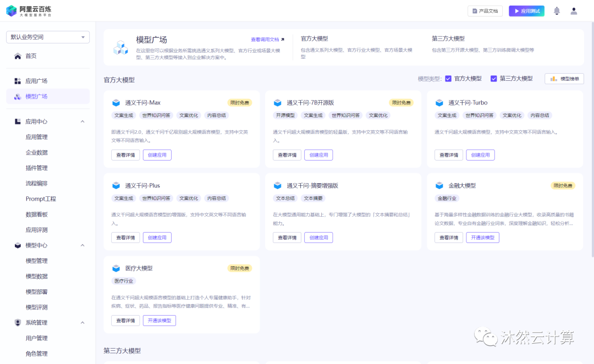Click the play icon in 应用测试 button
The height and width of the screenshot is (364, 594).
(516, 11)
